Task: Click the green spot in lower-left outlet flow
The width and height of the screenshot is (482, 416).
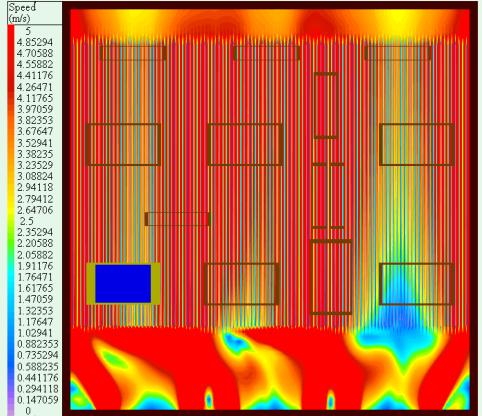Action: pos(114,359)
